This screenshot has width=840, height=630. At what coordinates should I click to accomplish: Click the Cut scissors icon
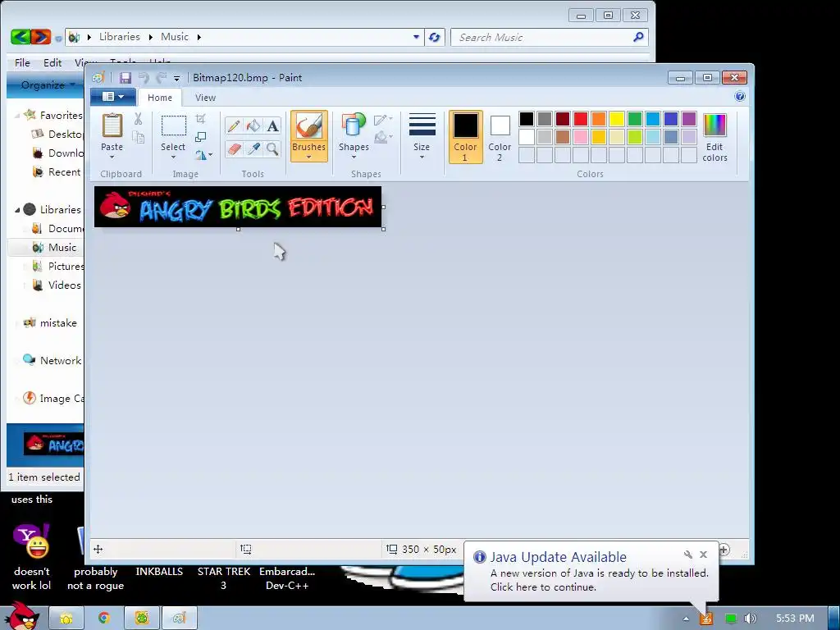[x=138, y=119]
